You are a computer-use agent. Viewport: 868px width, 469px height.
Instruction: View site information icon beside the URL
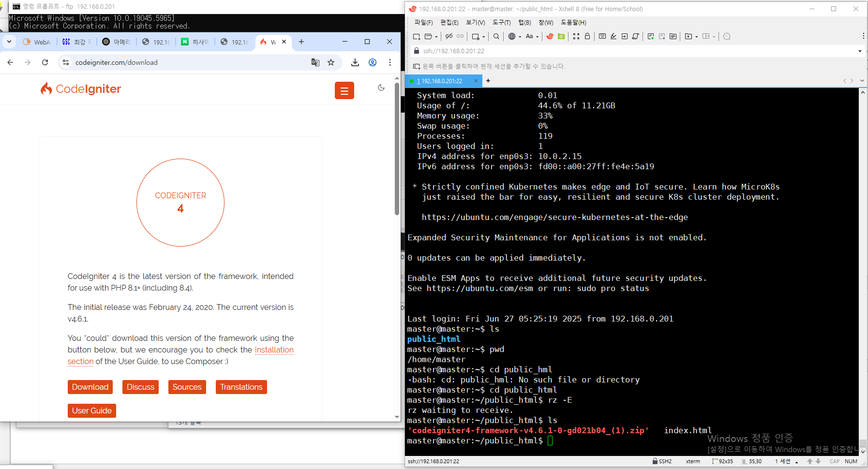pyautogui.click(x=66, y=62)
